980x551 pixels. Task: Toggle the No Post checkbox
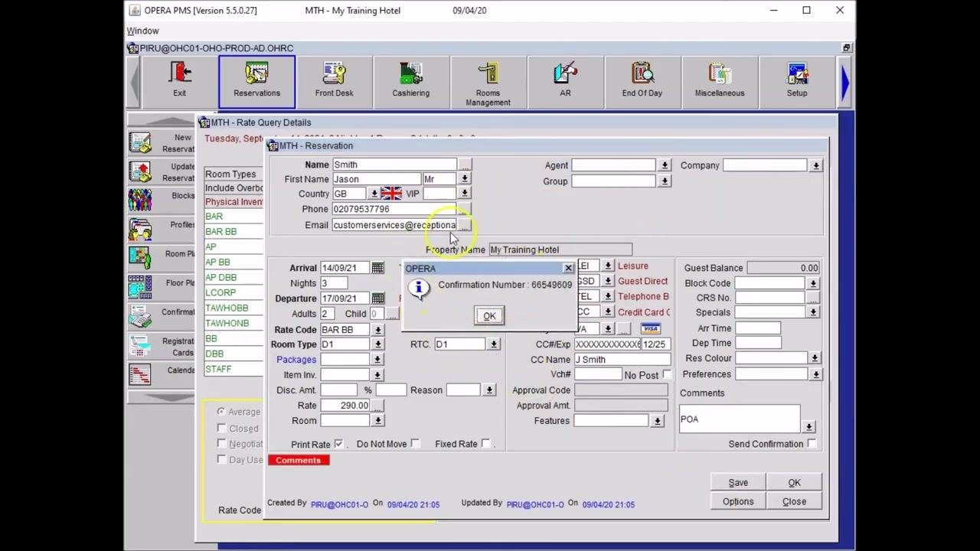tap(667, 374)
